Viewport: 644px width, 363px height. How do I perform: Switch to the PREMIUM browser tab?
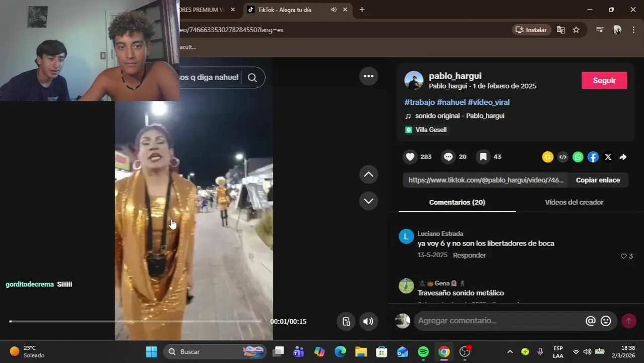[203, 10]
